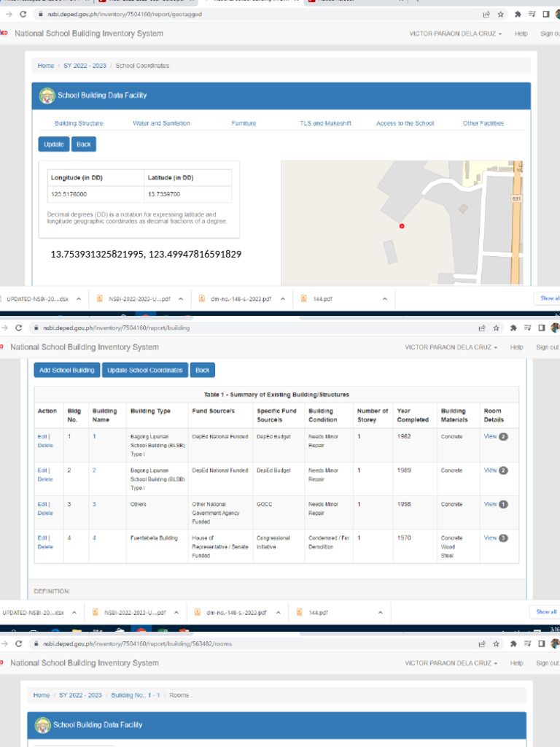Click Add School Building button
This screenshot has height=747, width=560.
(66, 370)
